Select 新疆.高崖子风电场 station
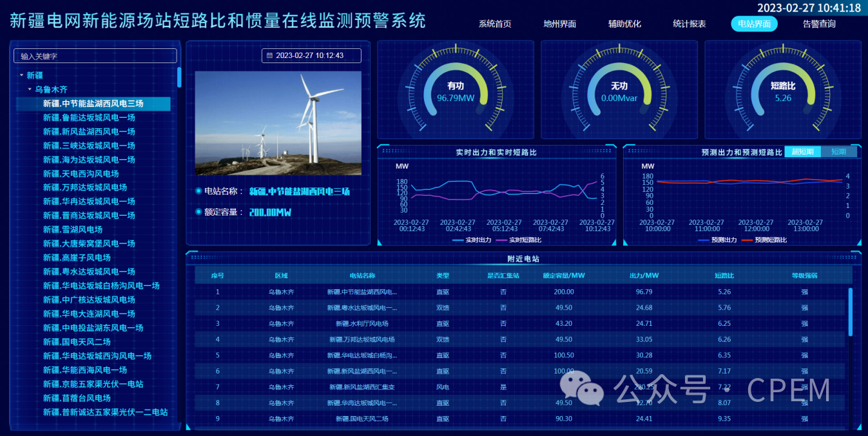Viewport: 868px width, 436px height. (77, 258)
